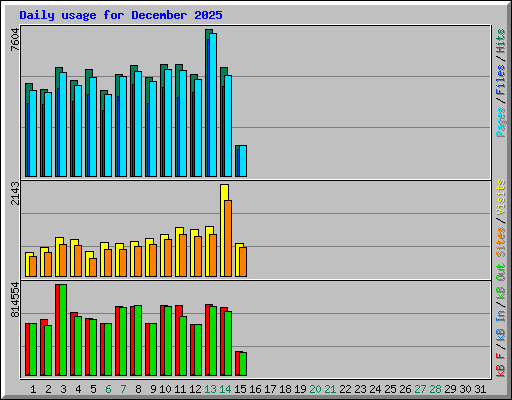Viewport: 512px width, 400px height.
Task: Click the green kB Out bar for day 15
Action: 243,364
